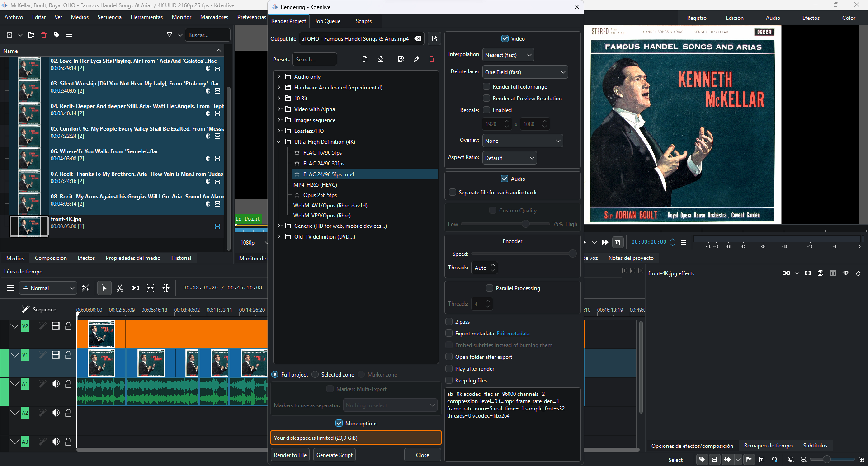Mute audio track A1 speaker icon
Image resolution: width=868 pixels, height=466 pixels.
[x=56, y=384]
